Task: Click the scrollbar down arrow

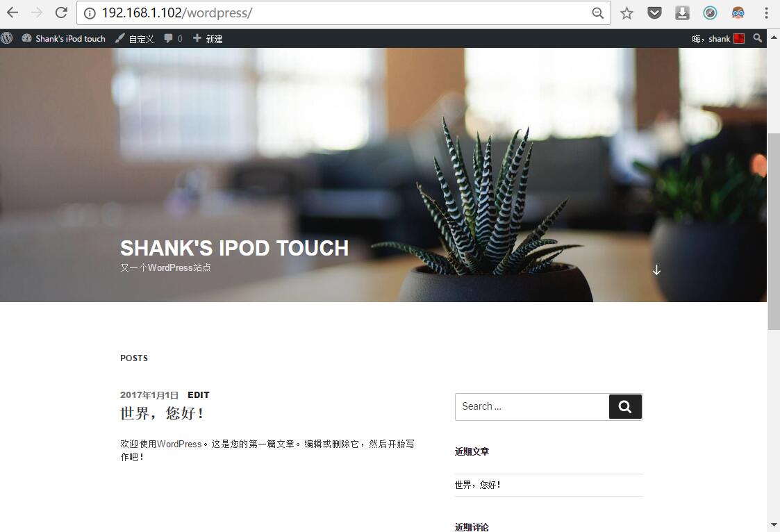Action: (774, 524)
